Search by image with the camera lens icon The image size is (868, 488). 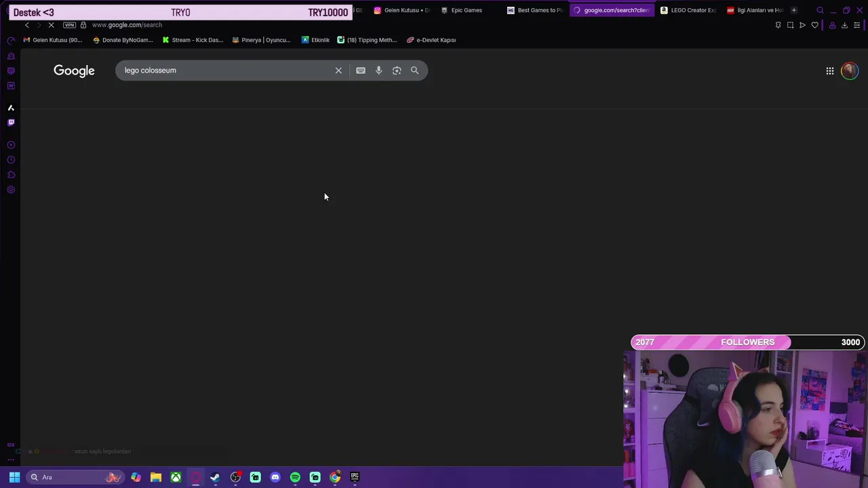(x=397, y=70)
